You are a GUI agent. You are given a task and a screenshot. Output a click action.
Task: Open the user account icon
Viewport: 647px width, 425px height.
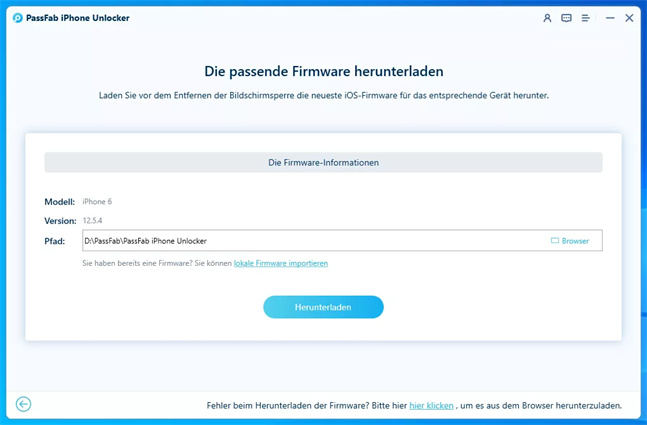547,18
